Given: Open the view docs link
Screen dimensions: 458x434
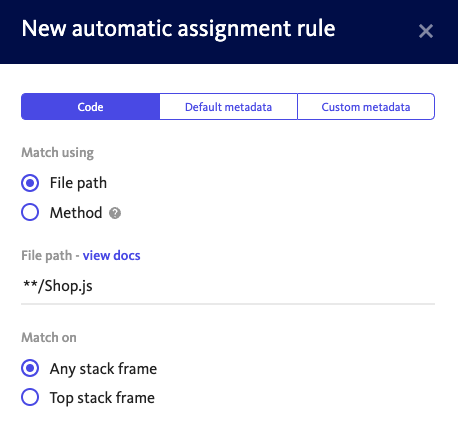Looking at the screenshot, I should point(112,256).
